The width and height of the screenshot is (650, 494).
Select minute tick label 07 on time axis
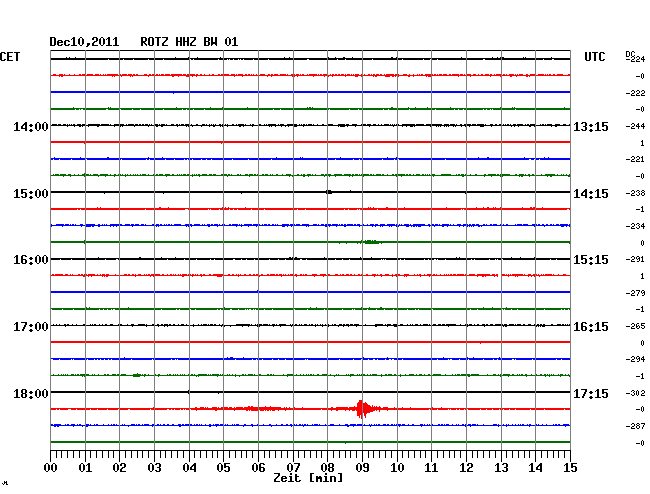[293, 468]
